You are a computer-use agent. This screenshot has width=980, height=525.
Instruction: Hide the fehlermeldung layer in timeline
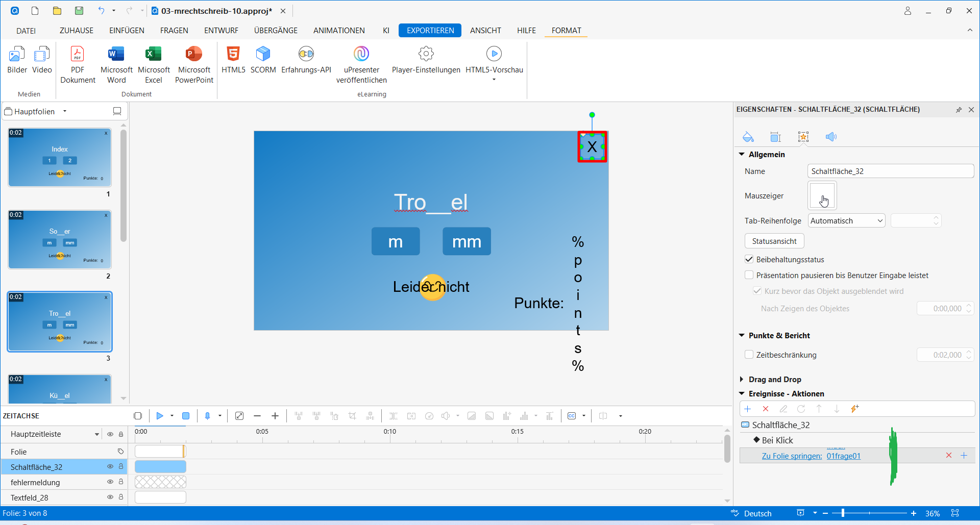[x=110, y=482]
